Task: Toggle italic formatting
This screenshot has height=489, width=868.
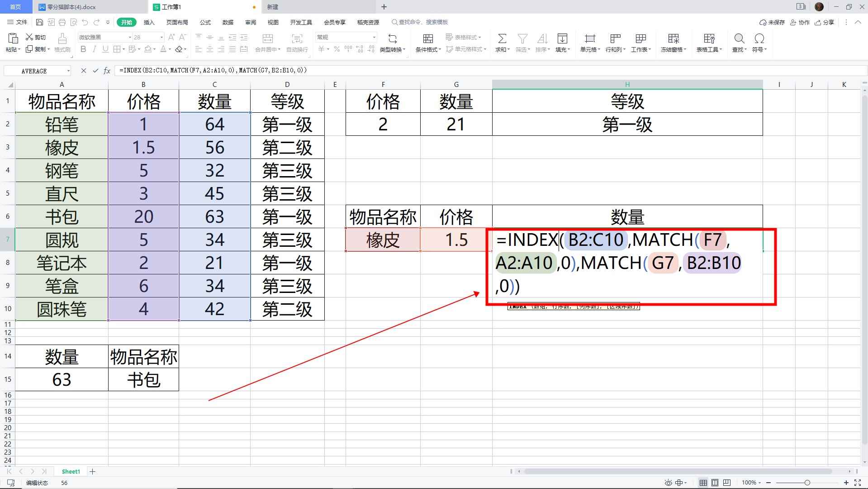Action: coord(94,50)
